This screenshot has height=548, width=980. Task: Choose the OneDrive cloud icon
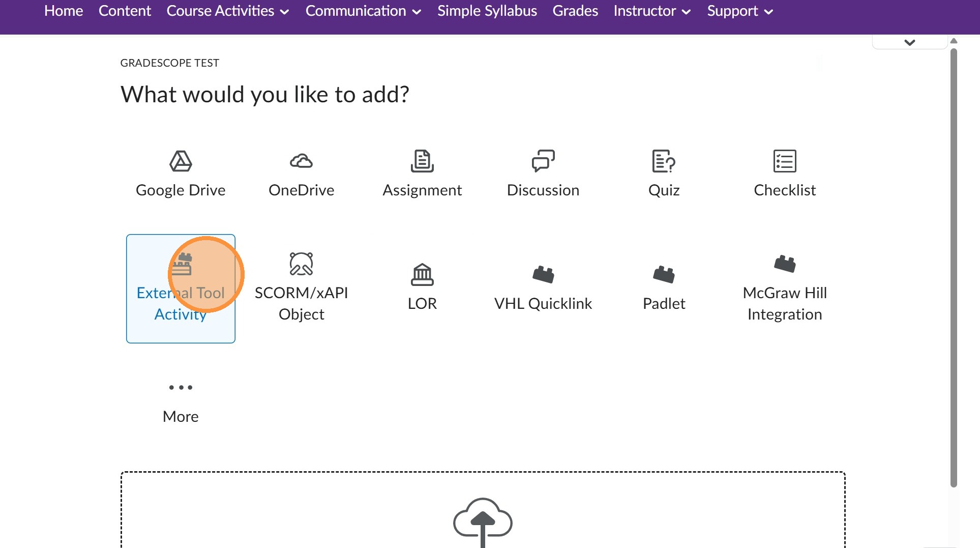(x=301, y=161)
